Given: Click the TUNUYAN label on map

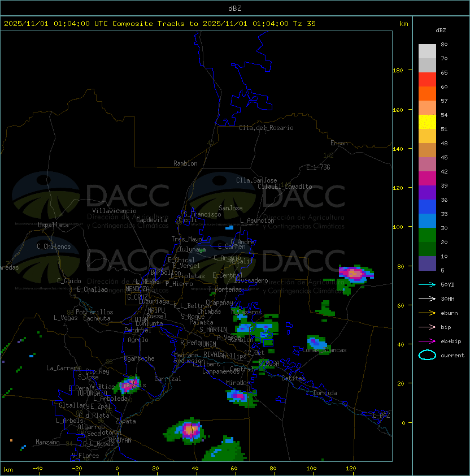Looking at the screenshot, I should tap(120, 440).
